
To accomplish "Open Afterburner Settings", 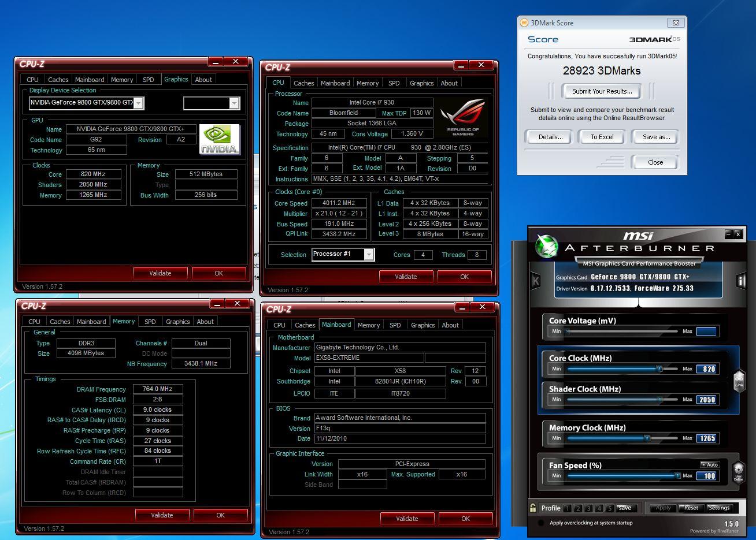I will pyautogui.click(x=719, y=508).
